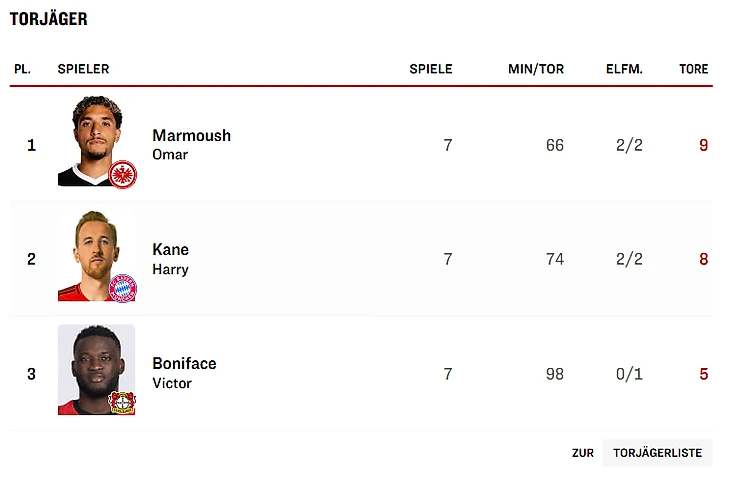This screenshot has height=479, width=730.
Task: Open the Torjägerliste button
Action: coord(657,453)
